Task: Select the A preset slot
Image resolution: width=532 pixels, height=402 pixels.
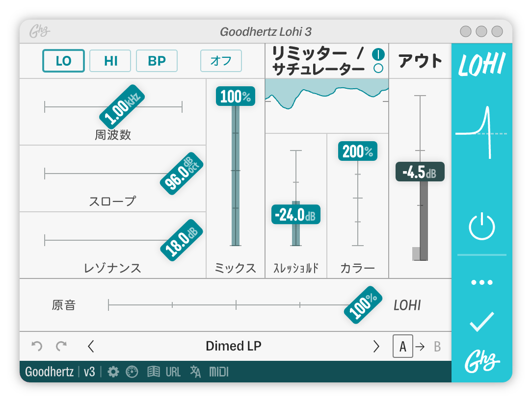Action: [x=403, y=346]
